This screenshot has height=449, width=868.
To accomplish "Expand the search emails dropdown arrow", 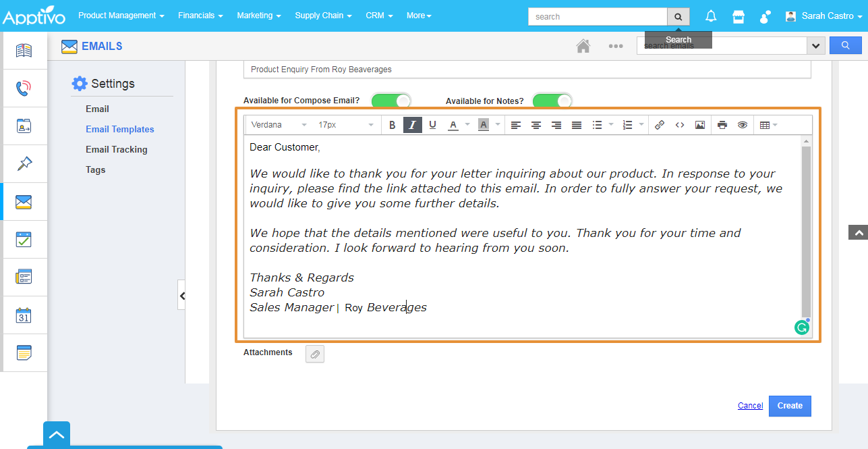I will point(816,46).
